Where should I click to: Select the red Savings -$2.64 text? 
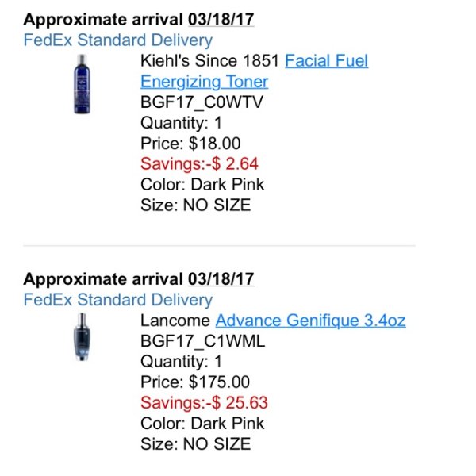199,164
